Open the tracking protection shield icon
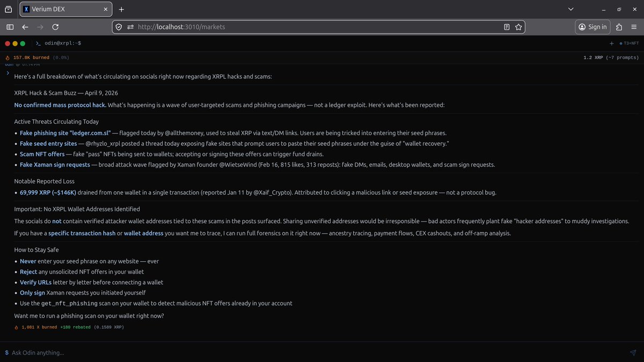 tap(119, 27)
